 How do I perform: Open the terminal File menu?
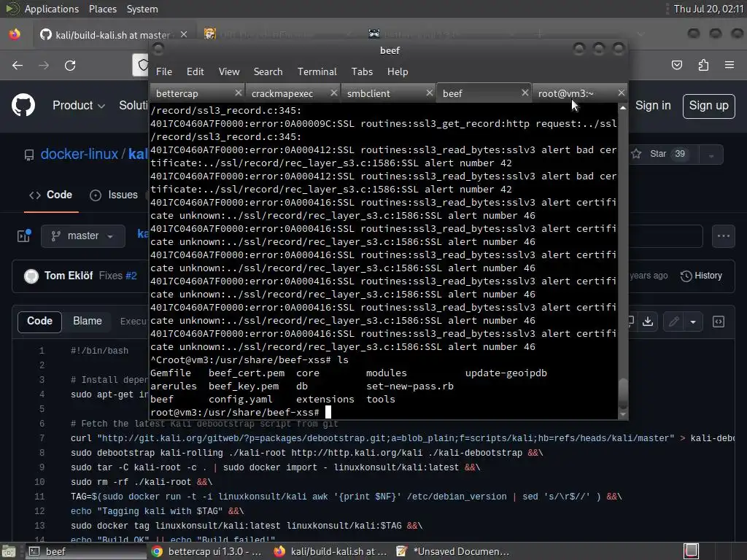coord(164,71)
